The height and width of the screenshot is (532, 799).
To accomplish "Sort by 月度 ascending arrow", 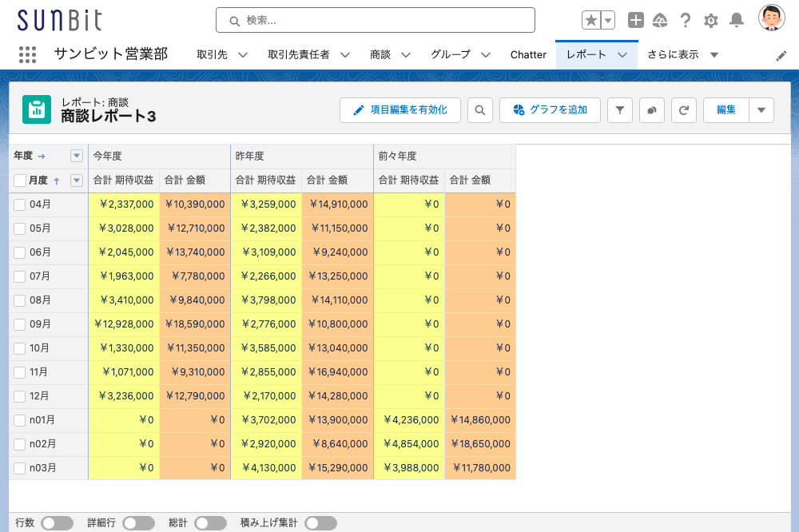I will pos(57,181).
